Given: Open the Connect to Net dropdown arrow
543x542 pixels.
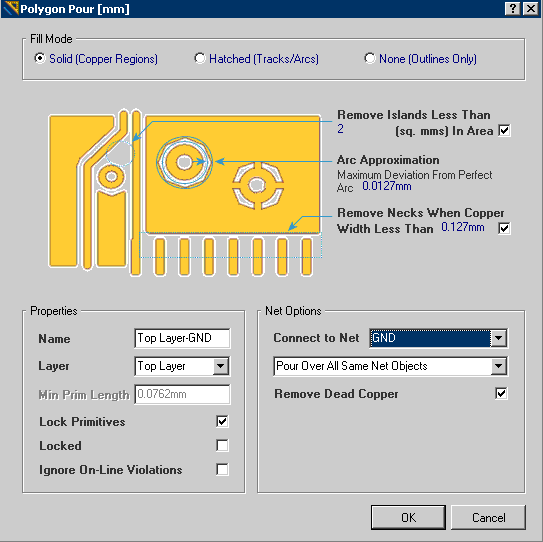Looking at the screenshot, I should coord(499,338).
